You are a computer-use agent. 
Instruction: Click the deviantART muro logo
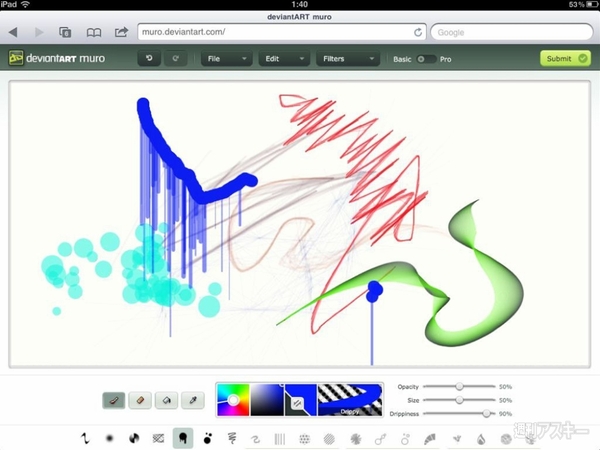(x=57, y=58)
